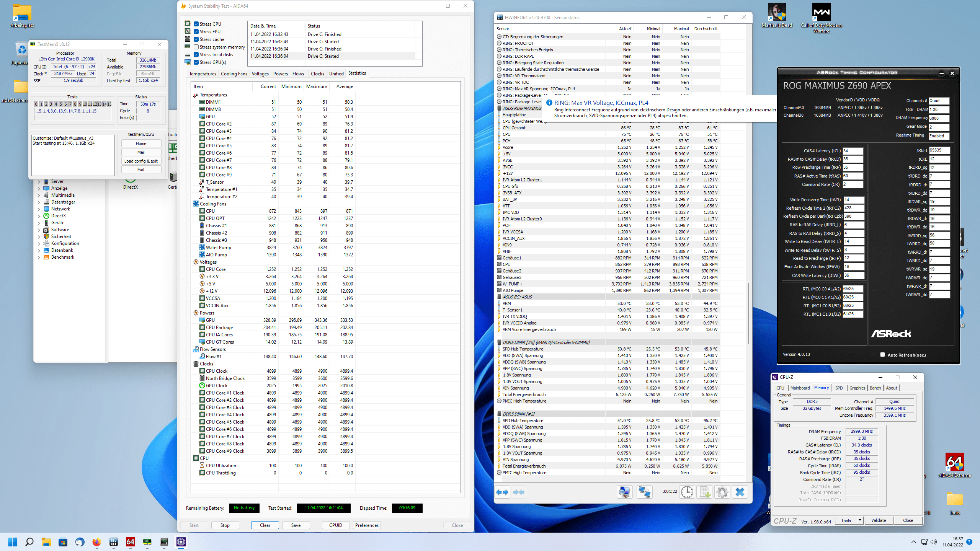Click HWiNFO network remote monitors icon
980x551 pixels.
click(644, 492)
